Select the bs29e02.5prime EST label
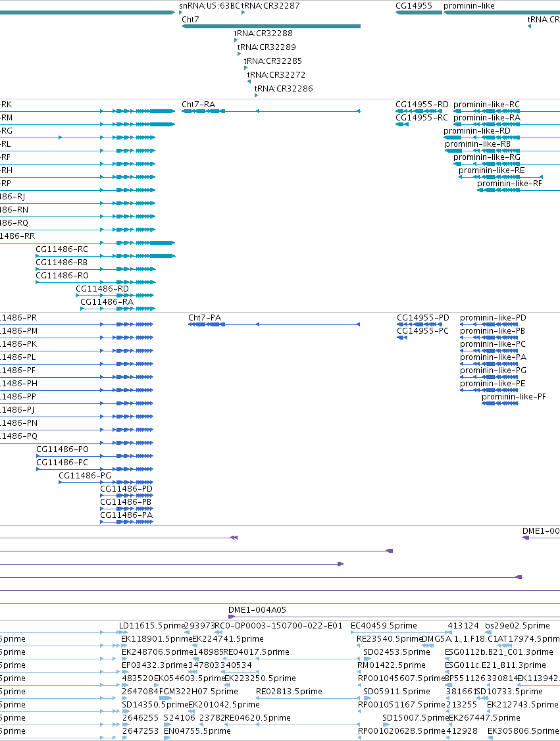Screen dimensions: 560x741 517,626
